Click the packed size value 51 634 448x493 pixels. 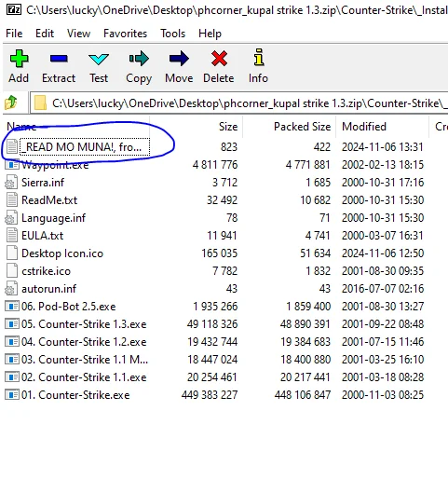click(x=315, y=253)
